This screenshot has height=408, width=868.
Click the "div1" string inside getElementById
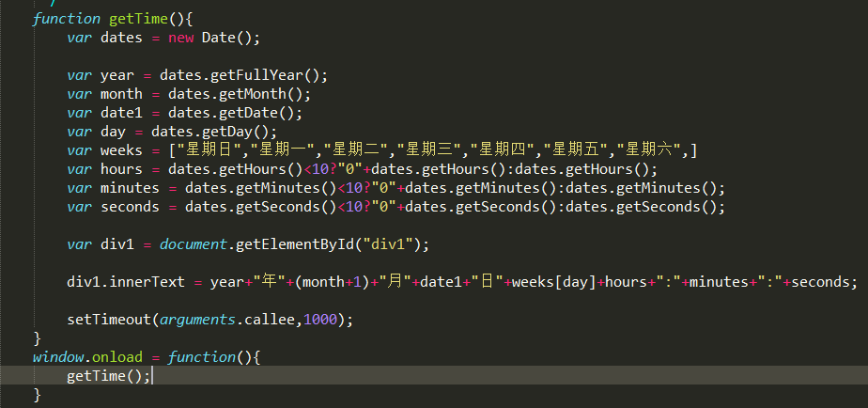[x=388, y=244]
